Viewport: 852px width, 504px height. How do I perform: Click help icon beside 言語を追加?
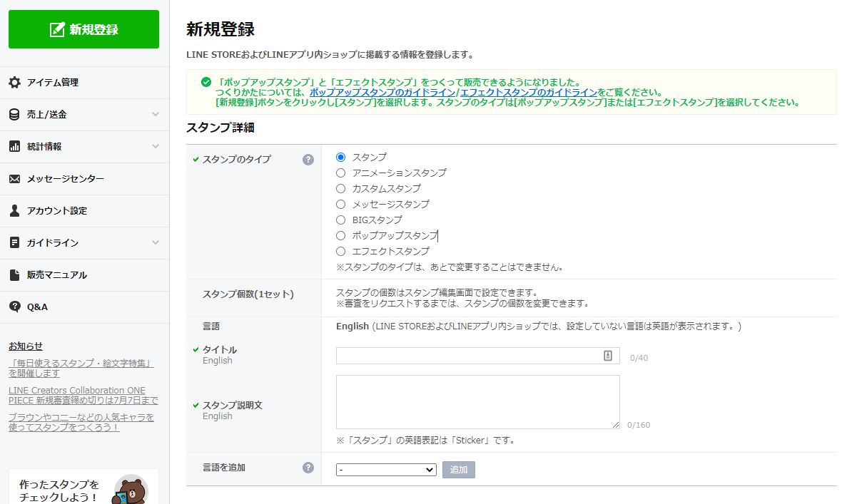[308, 468]
